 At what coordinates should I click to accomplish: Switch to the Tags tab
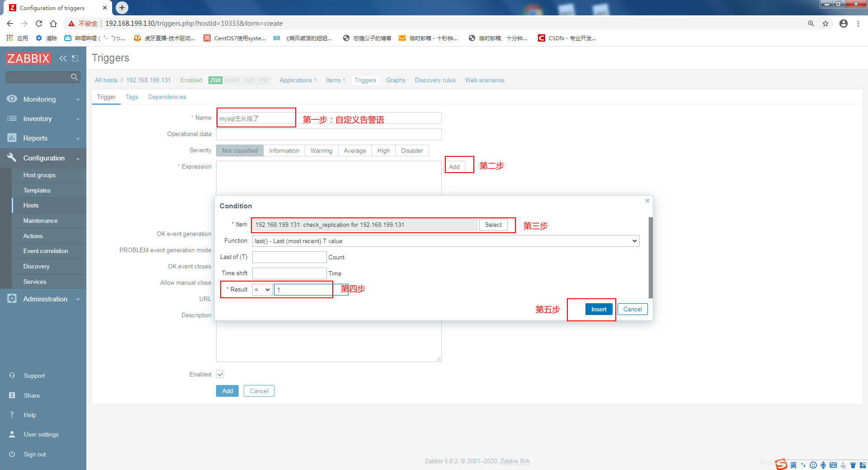[x=132, y=97]
